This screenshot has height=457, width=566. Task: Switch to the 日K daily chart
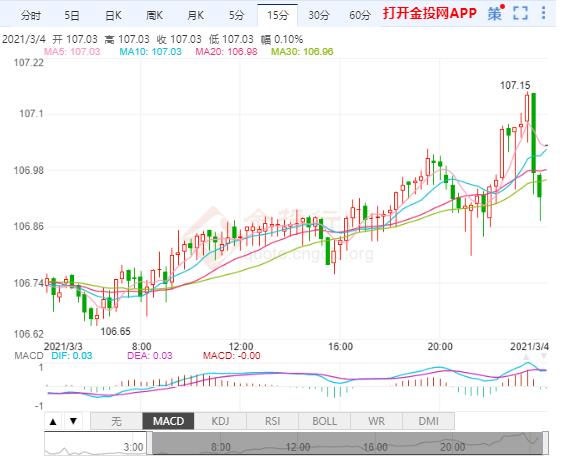point(113,15)
